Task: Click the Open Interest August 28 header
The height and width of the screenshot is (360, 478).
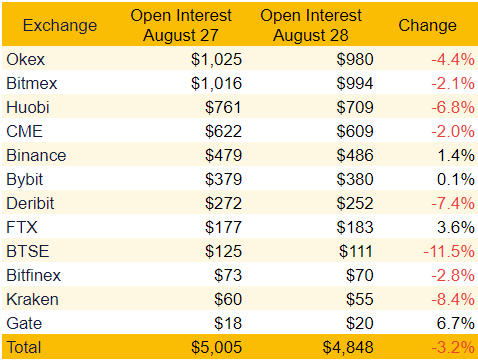Action: point(311,25)
